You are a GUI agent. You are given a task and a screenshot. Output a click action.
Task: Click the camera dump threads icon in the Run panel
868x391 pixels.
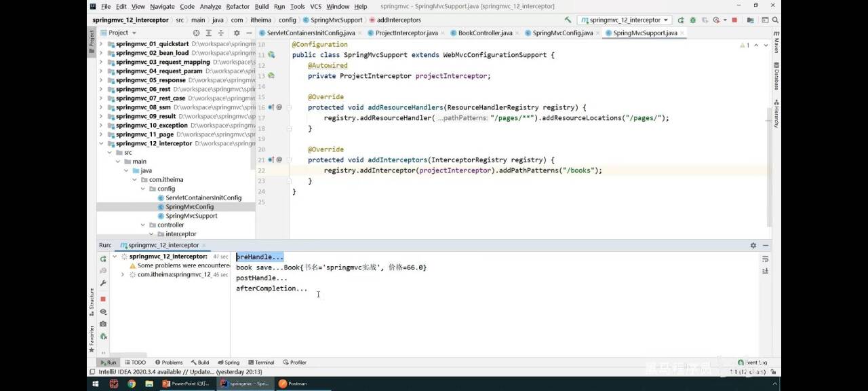tap(103, 324)
